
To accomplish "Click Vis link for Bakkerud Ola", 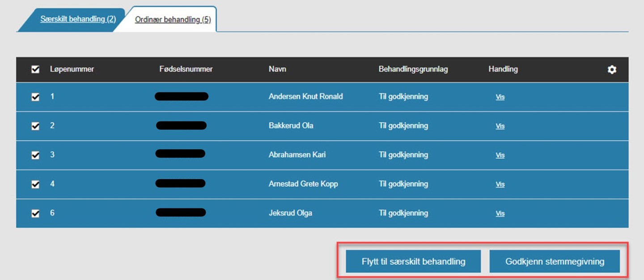I will pos(500,126).
